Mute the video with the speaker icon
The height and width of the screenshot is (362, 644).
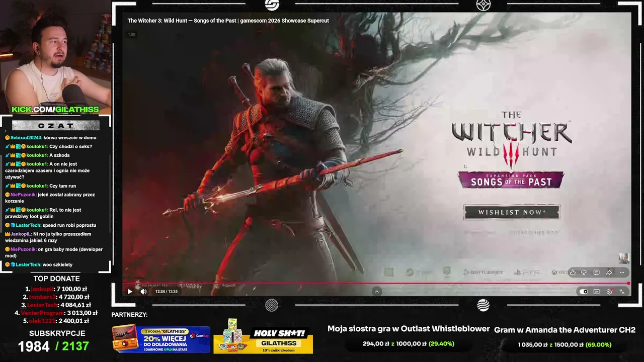[x=143, y=292]
